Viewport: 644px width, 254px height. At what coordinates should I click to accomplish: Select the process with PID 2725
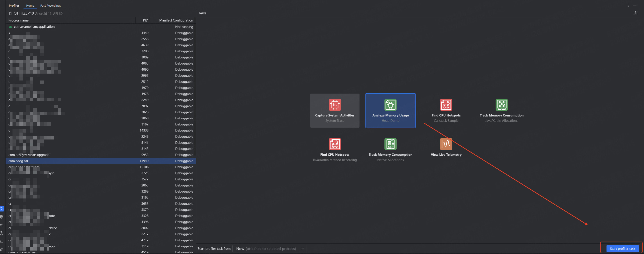pos(101,173)
